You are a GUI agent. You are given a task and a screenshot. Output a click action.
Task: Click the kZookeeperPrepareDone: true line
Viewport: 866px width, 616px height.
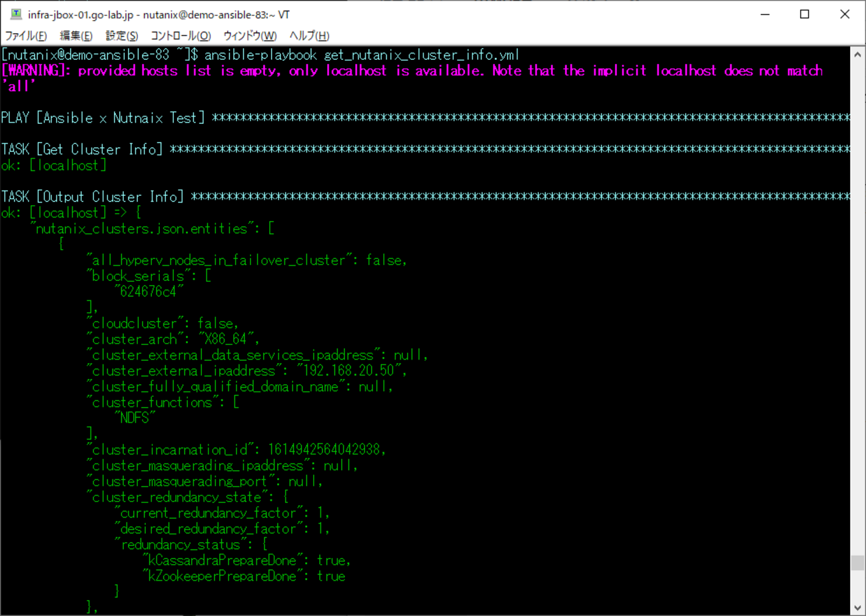point(243,576)
